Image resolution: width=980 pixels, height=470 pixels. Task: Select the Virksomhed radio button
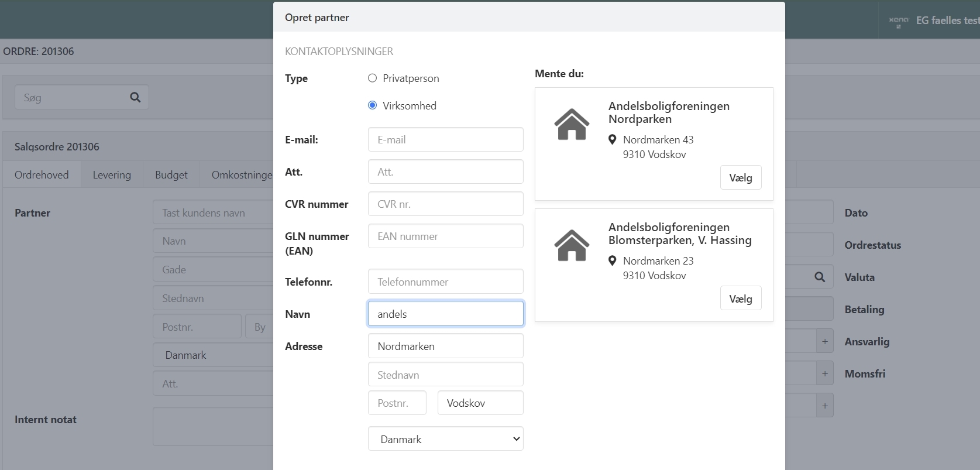coord(372,106)
